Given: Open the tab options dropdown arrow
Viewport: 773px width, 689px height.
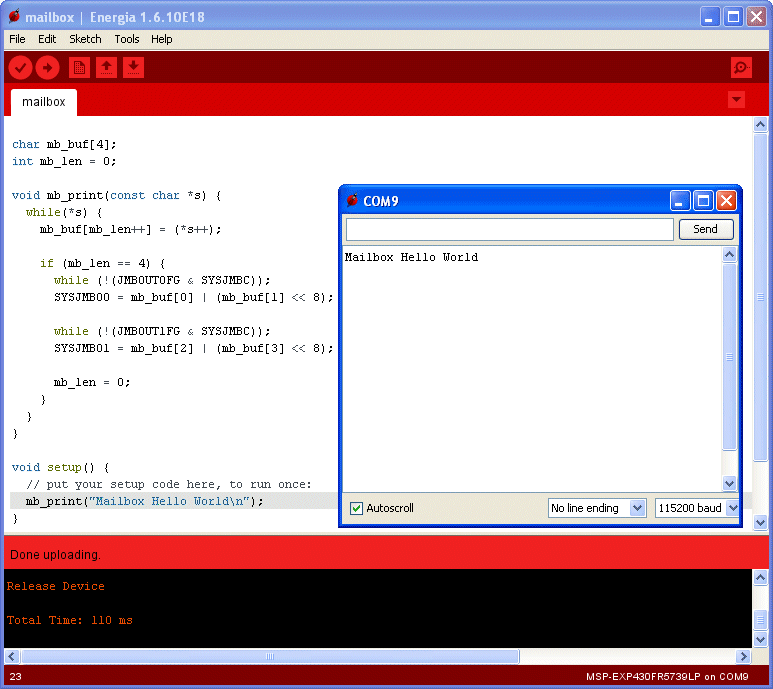Looking at the screenshot, I should (x=736, y=100).
